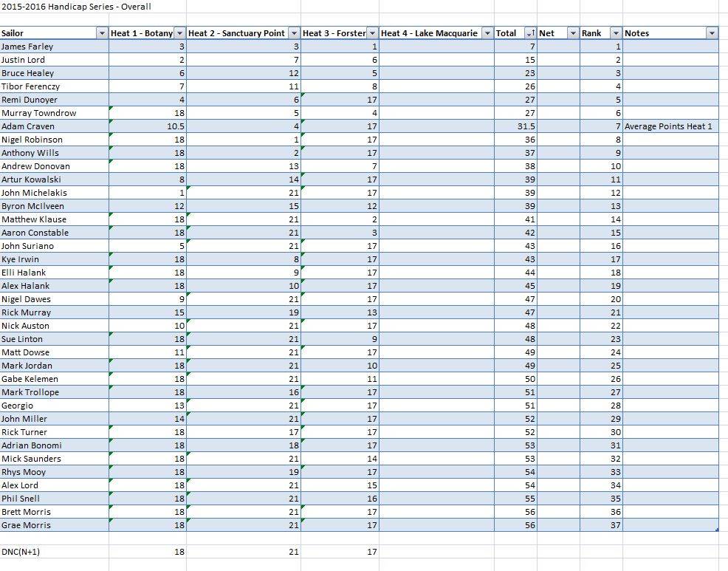
Task: Select Adam Craven's Heat 1 score 10.5
Action: coord(148,126)
